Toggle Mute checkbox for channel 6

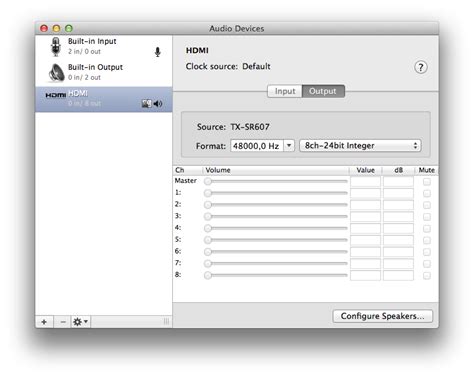[427, 252]
